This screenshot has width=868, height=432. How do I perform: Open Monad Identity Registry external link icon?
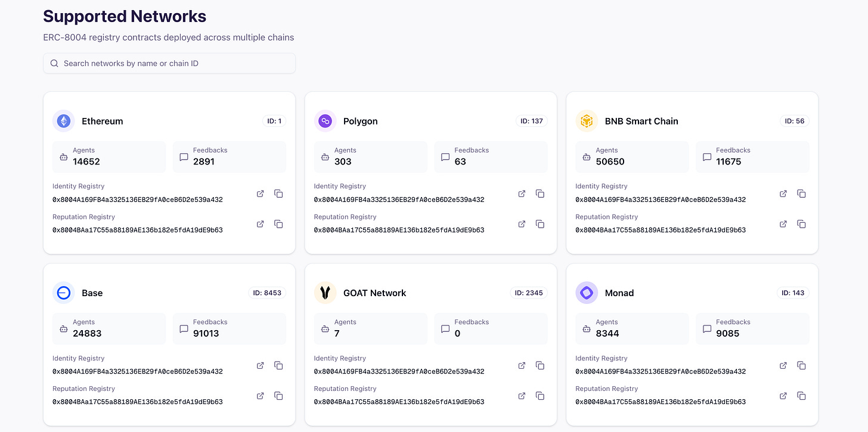point(783,365)
